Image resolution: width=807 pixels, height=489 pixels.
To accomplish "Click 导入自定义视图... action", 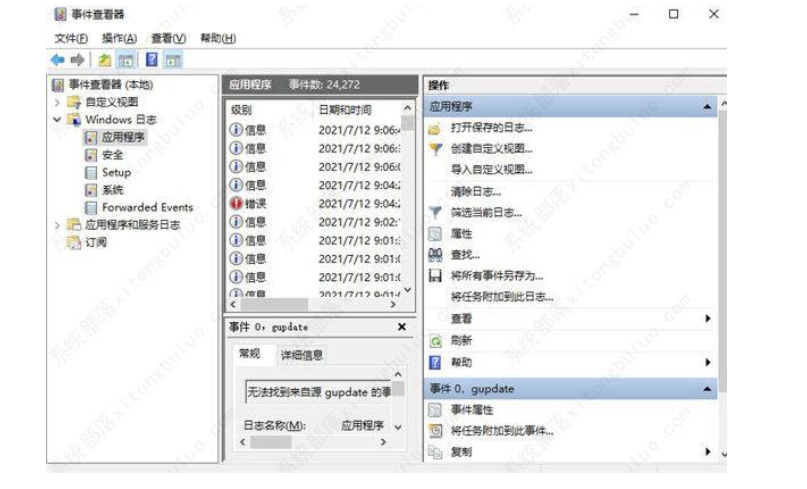I will point(491,169).
